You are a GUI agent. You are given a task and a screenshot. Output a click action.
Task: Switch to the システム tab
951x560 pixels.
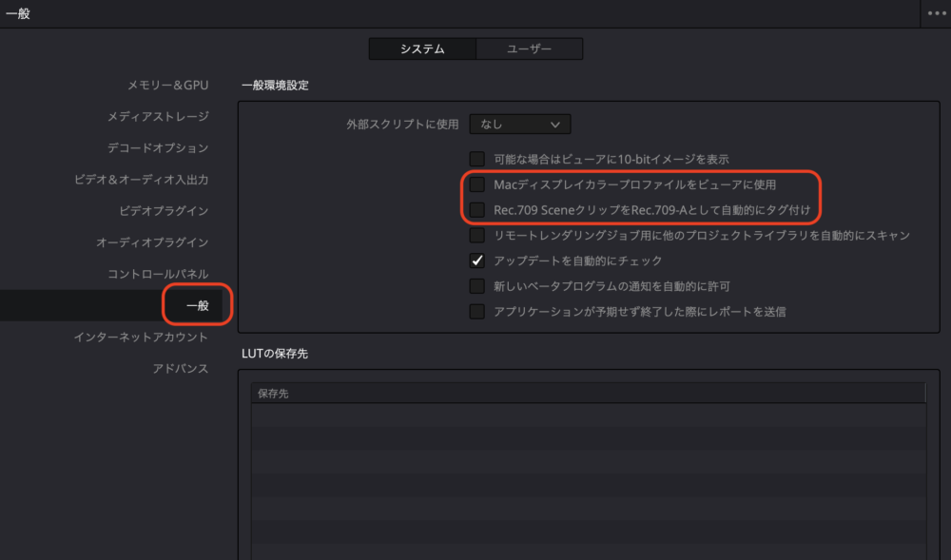(422, 48)
